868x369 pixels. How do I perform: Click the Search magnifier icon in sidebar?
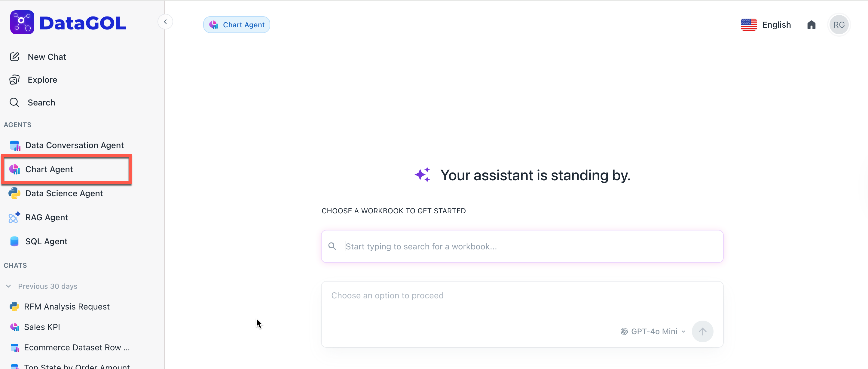pyautogui.click(x=14, y=102)
